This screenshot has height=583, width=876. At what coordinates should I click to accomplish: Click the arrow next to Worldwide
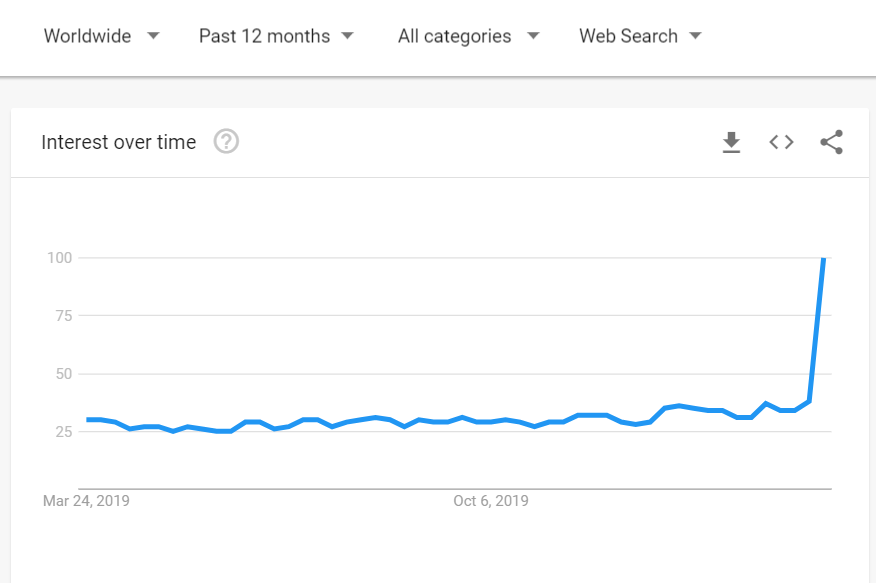point(153,36)
